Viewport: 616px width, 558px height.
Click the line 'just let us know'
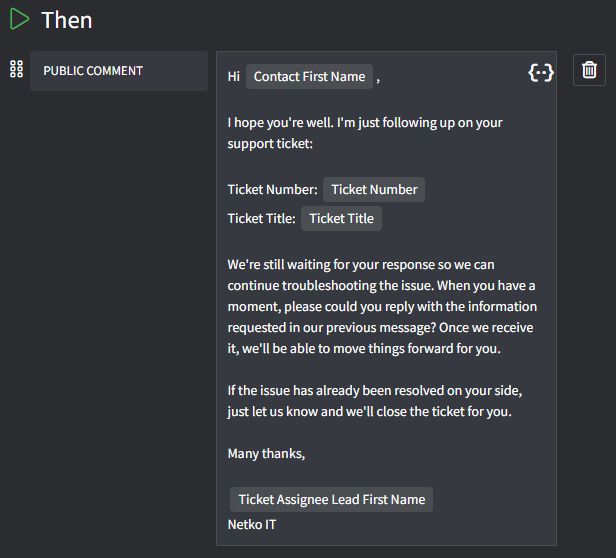(369, 412)
